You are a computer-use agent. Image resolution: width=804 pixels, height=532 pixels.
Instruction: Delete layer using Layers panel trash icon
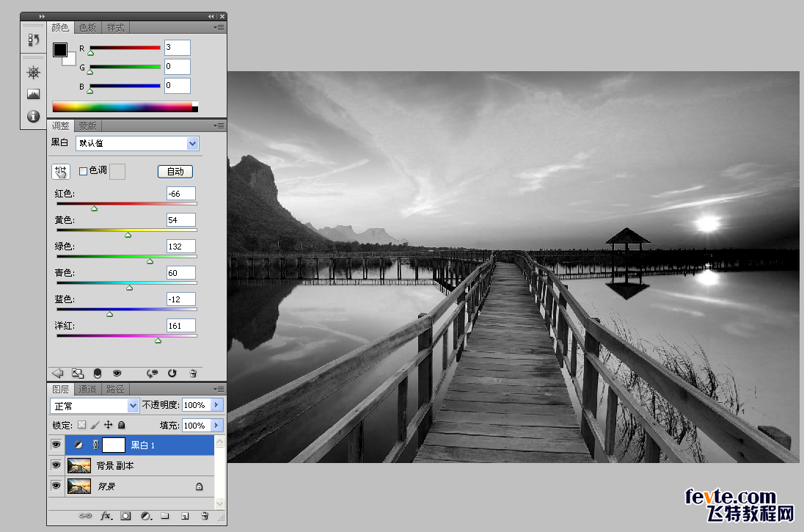tap(205, 516)
